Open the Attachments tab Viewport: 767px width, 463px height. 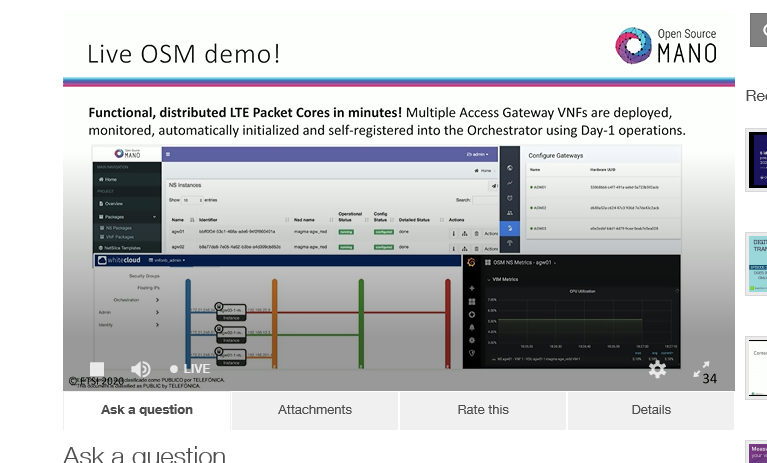point(315,410)
